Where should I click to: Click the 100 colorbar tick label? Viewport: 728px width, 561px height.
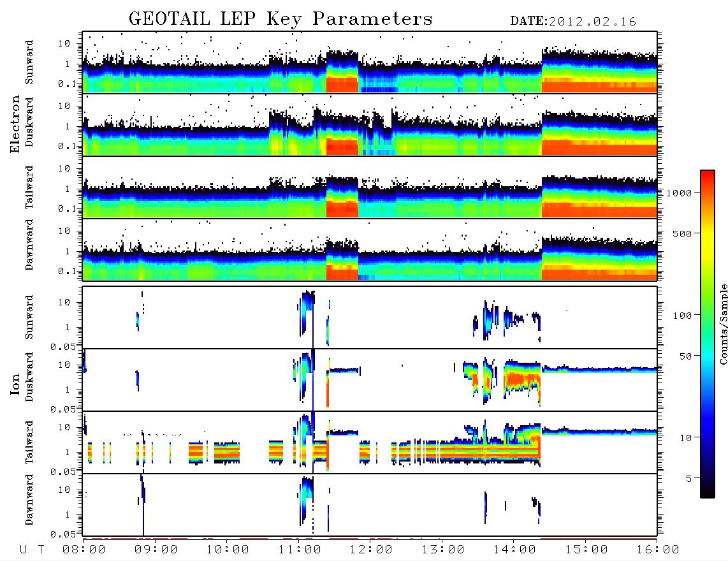coord(682,316)
